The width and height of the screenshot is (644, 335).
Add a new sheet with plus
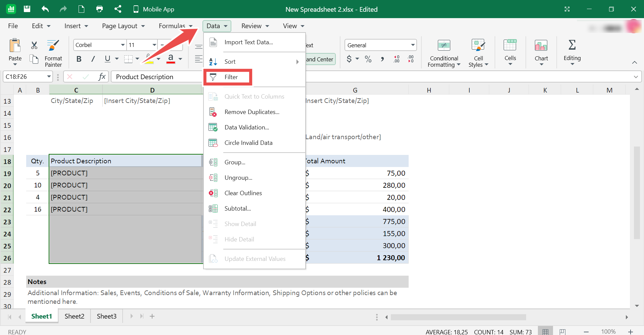(152, 316)
